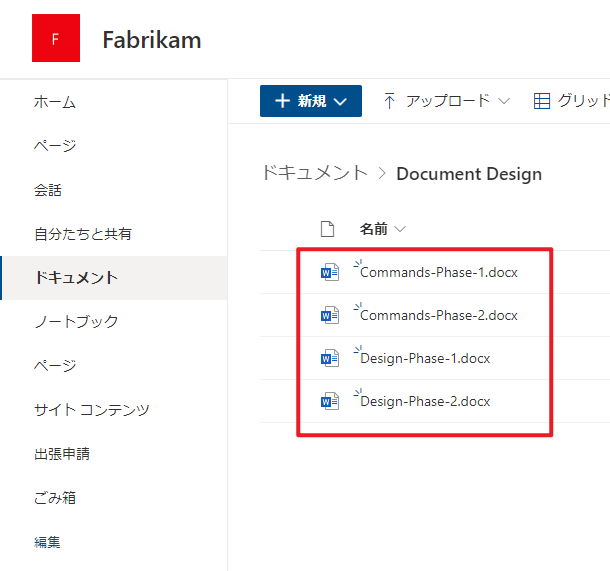
Task: Open ノートブック in the sidebar
Action: (x=76, y=322)
